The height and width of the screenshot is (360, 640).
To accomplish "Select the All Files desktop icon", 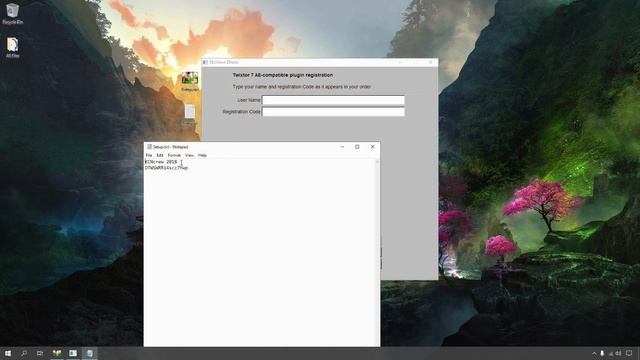I will (x=12, y=47).
